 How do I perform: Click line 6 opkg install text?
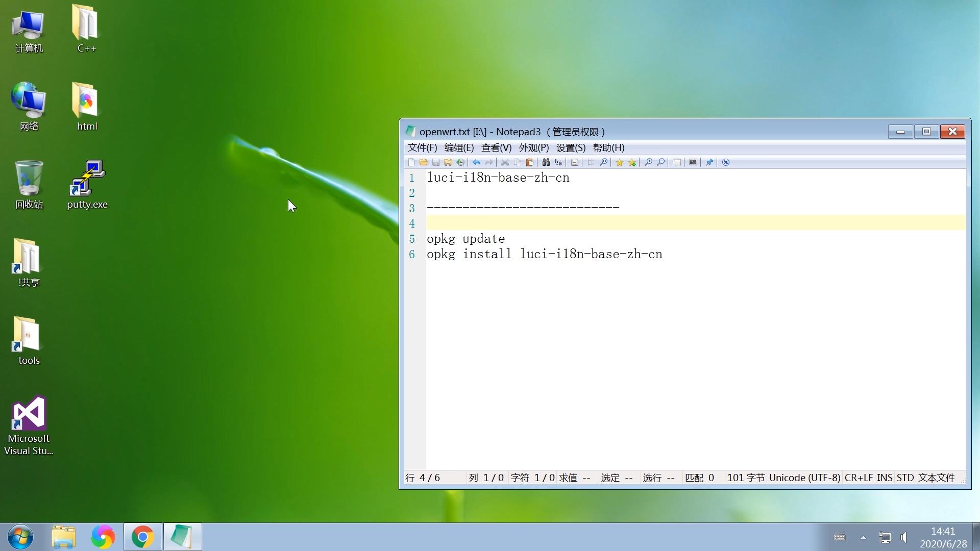(544, 254)
